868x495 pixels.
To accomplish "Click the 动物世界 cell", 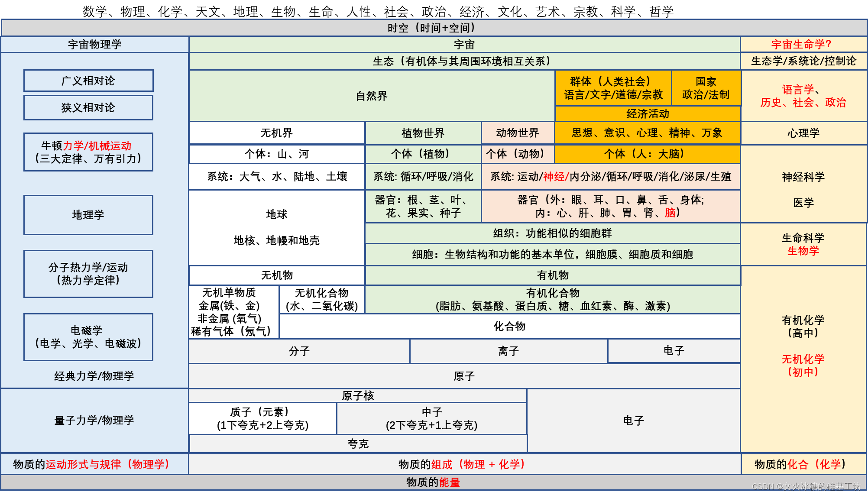I will pos(518,133).
